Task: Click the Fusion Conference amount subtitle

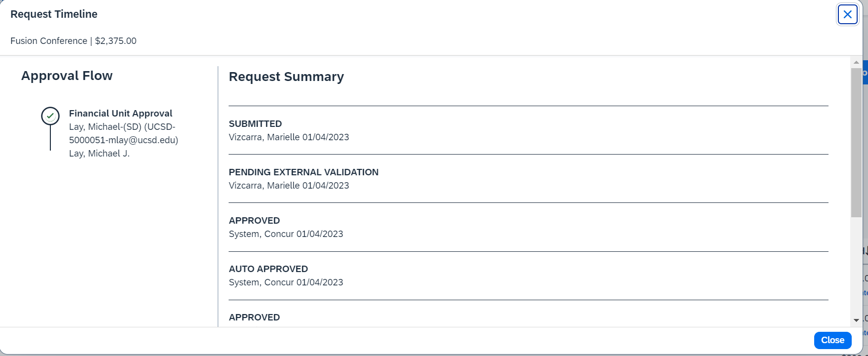Action: click(74, 41)
